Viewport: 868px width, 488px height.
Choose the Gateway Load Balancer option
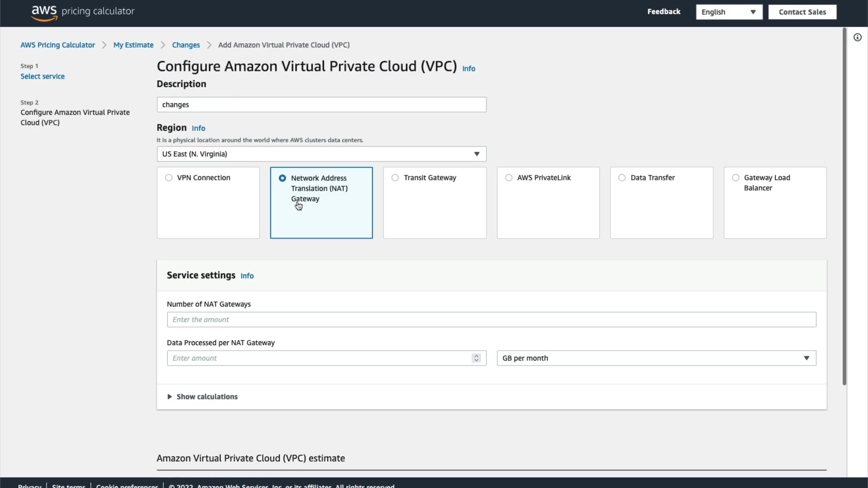point(736,178)
